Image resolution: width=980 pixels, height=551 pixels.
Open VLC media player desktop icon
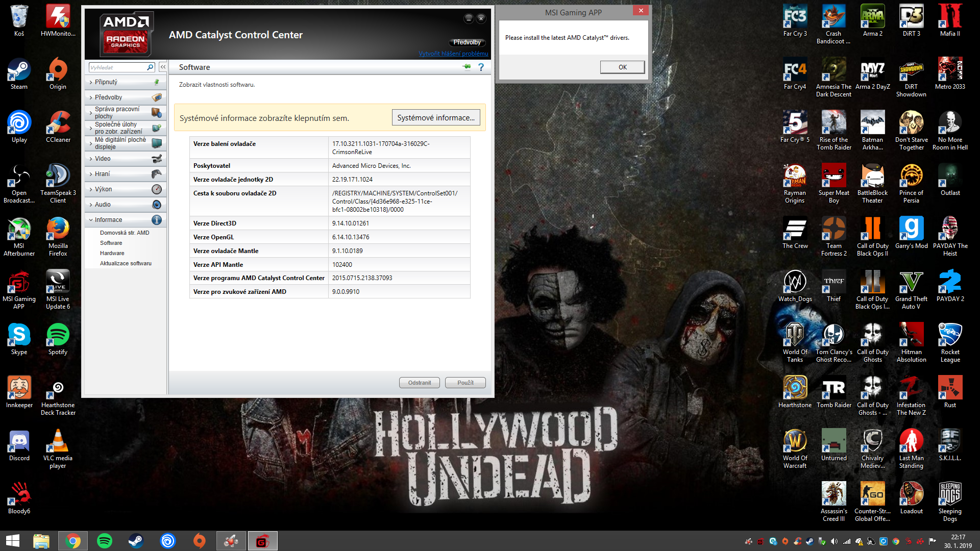58,449
